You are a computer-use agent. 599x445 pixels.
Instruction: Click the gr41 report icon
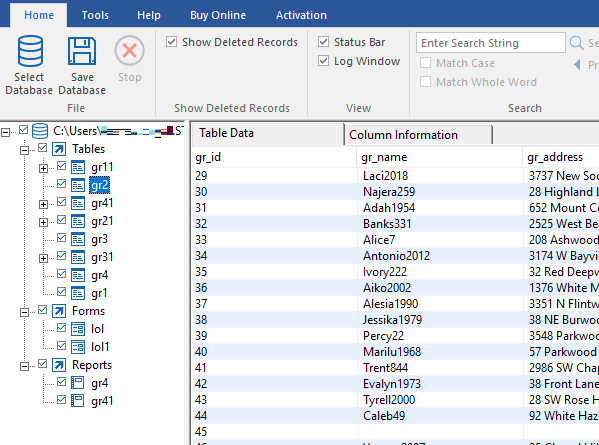[78, 401]
